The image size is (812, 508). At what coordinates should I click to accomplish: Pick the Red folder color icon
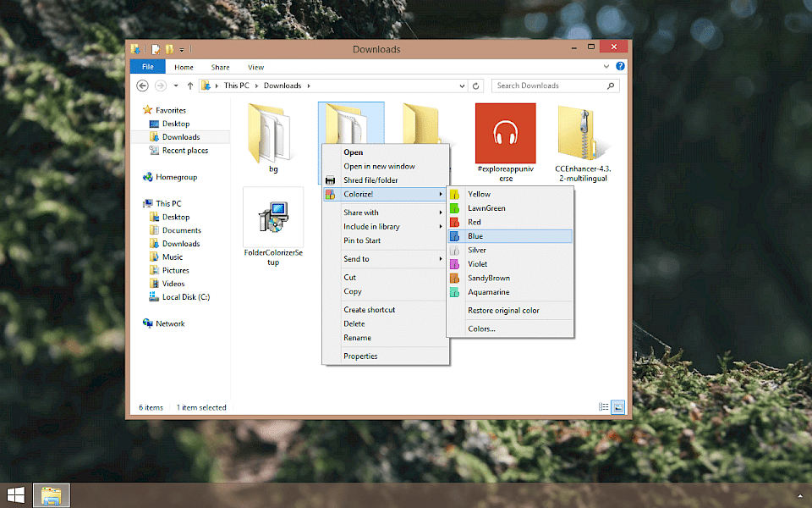point(455,223)
